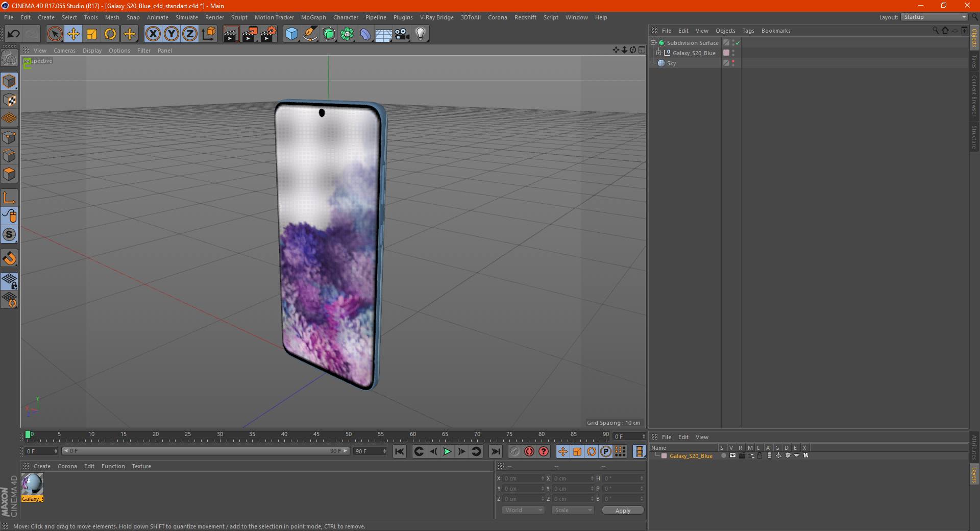This screenshot has width=980, height=531.
Task: Play the animation forward
Action: click(447, 451)
